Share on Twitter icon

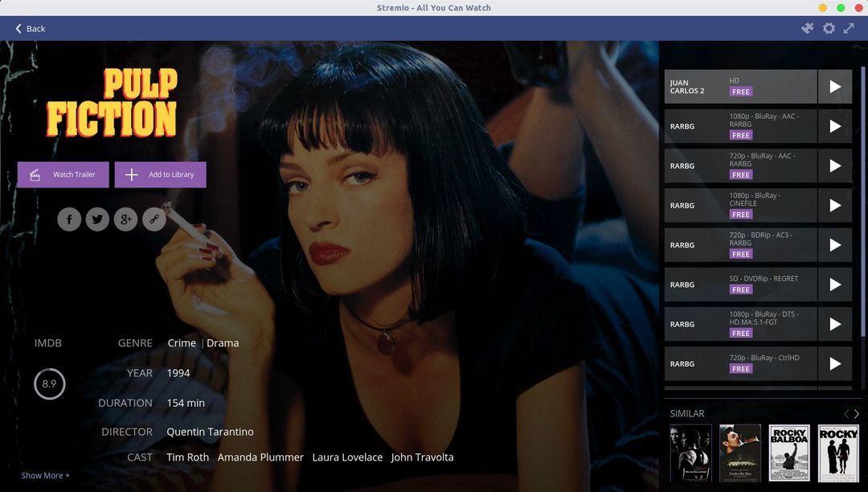97,219
